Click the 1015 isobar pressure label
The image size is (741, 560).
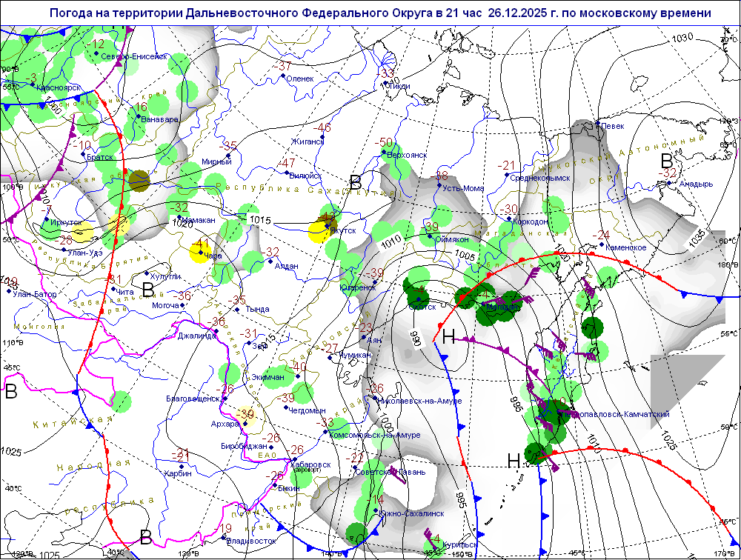[260, 220]
